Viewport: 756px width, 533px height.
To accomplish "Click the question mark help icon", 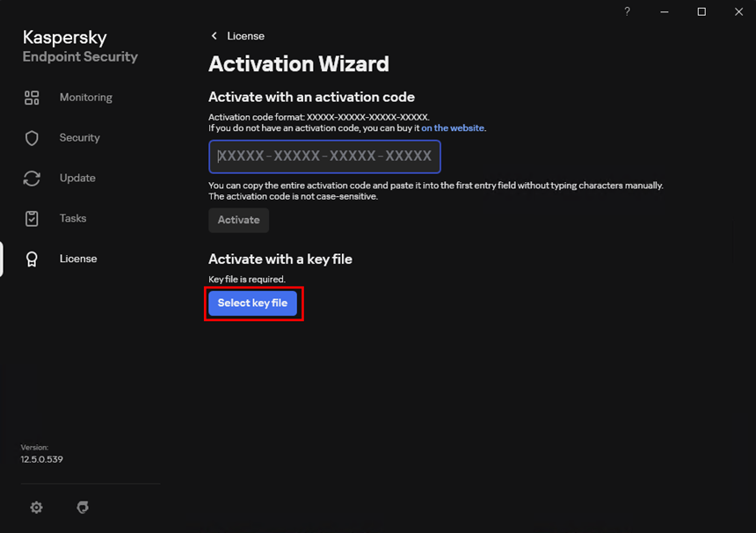I will click(627, 11).
